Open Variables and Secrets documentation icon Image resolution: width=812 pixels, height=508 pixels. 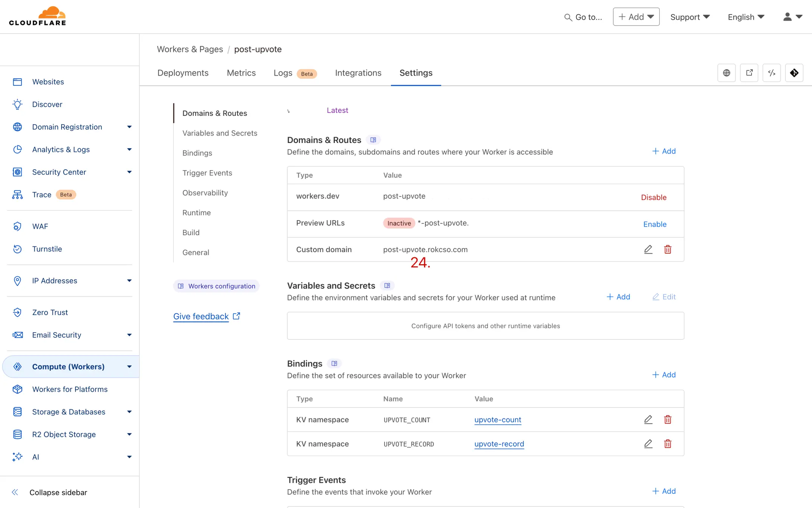(x=387, y=286)
